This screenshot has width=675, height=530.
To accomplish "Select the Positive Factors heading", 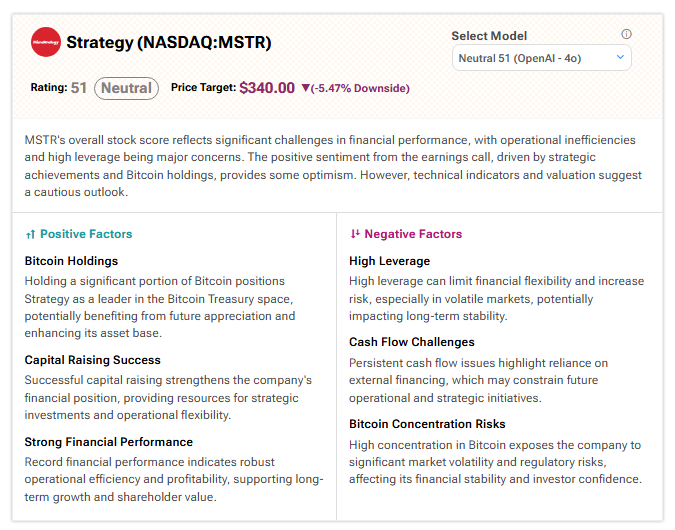I will [x=86, y=234].
